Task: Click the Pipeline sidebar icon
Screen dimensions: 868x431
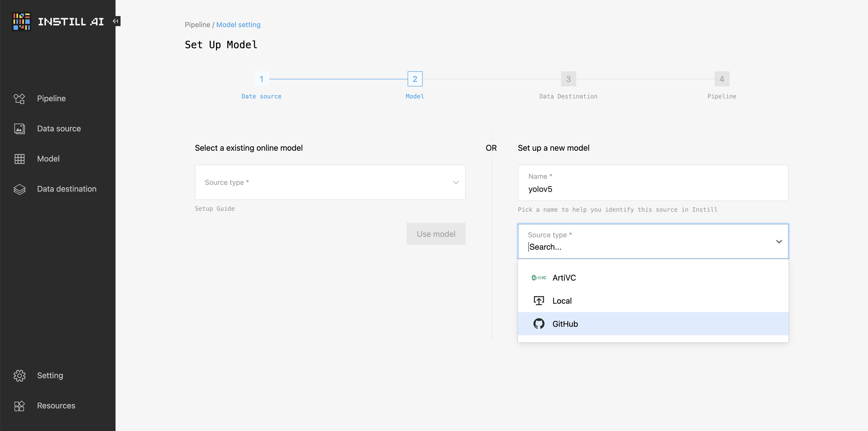Action: (x=19, y=98)
